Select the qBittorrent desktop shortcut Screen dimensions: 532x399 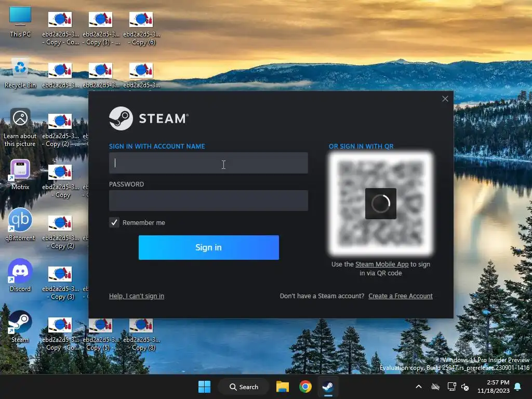(x=20, y=224)
